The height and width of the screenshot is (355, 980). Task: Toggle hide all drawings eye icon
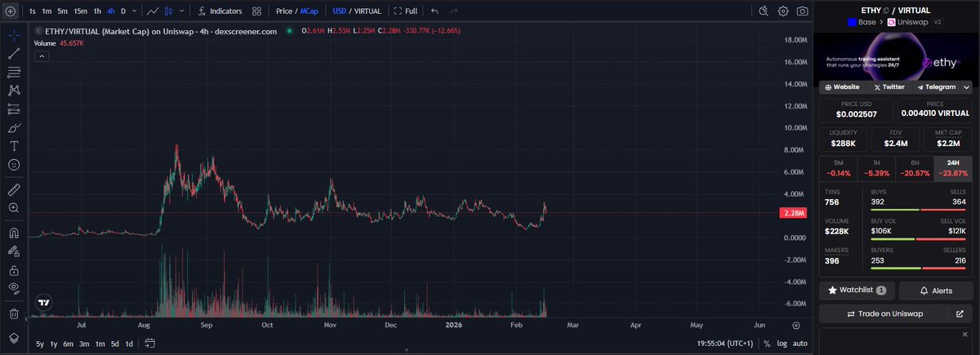click(x=14, y=288)
